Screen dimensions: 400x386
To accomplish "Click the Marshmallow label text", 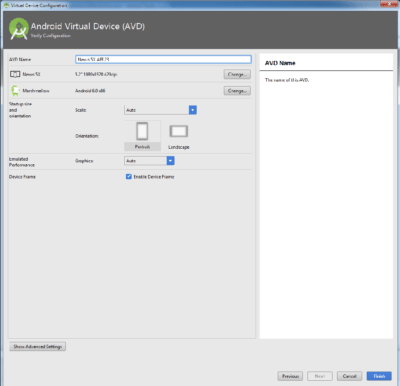I will click(x=36, y=91).
